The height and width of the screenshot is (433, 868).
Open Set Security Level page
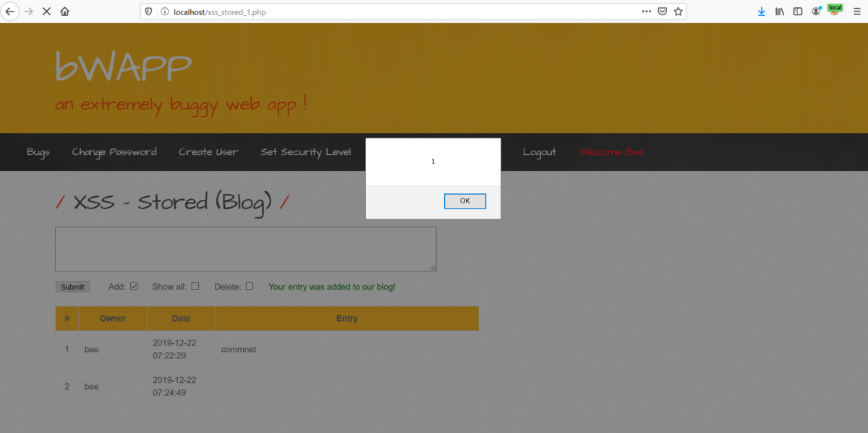(306, 152)
